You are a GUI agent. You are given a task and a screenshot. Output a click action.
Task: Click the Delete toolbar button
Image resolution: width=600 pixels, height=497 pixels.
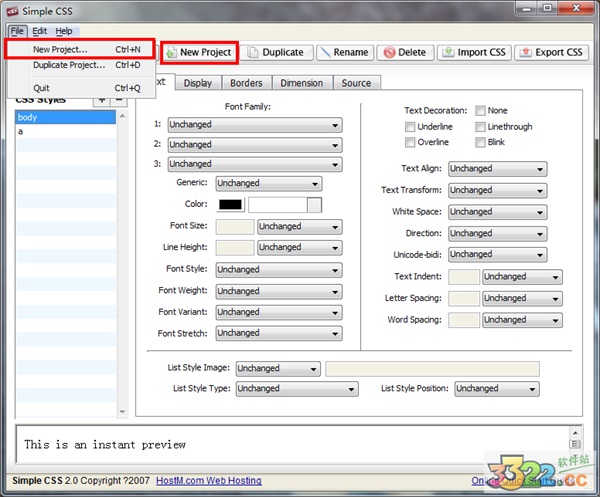click(x=404, y=52)
